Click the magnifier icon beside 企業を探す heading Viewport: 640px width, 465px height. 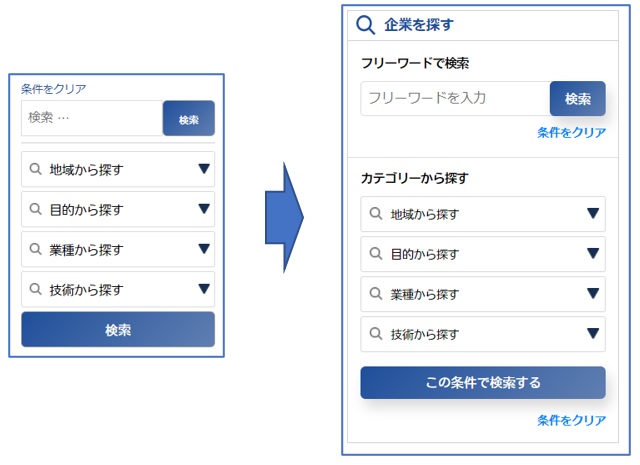coord(365,25)
